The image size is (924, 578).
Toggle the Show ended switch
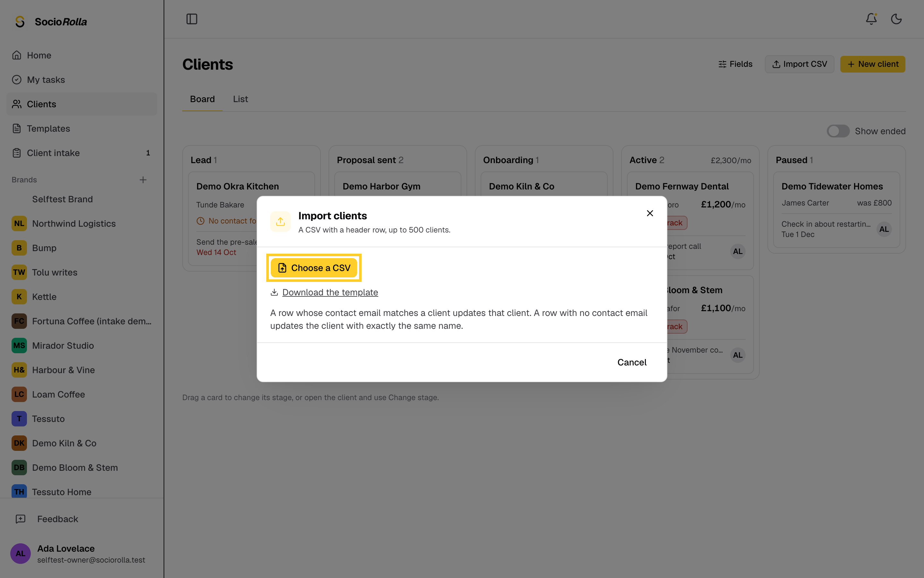click(x=838, y=131)
